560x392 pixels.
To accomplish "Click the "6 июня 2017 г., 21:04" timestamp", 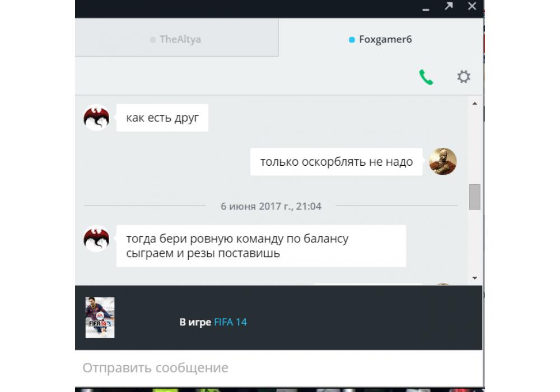I will coord(271,206).
